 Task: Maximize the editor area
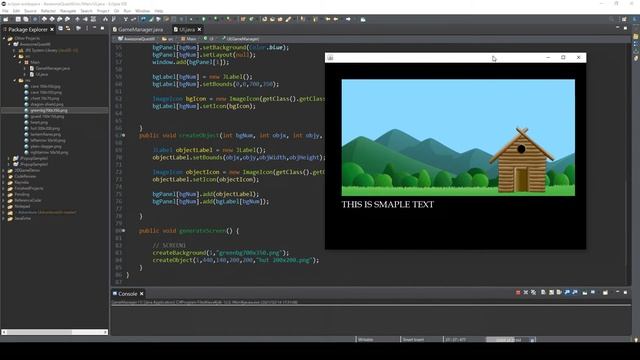(x=625, y=28)
